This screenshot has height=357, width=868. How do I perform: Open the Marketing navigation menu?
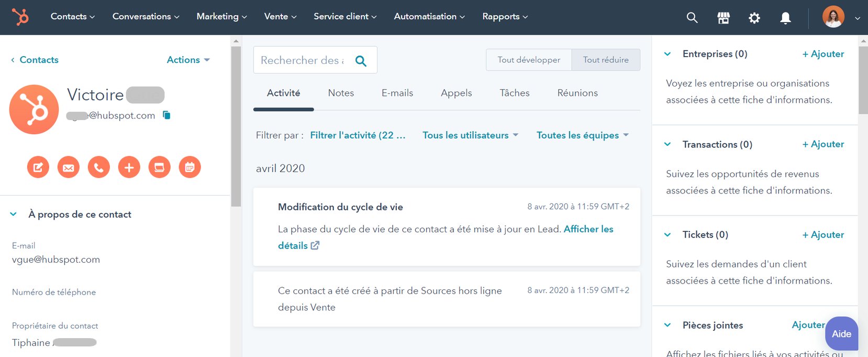[x=221, y=16]
